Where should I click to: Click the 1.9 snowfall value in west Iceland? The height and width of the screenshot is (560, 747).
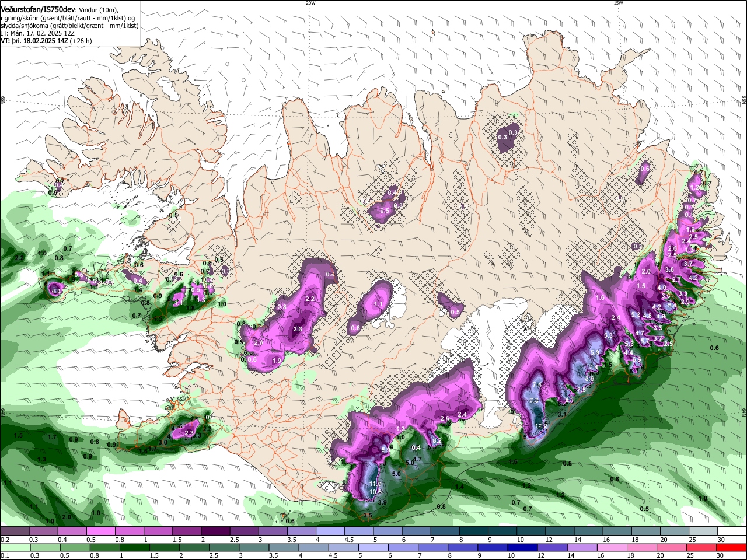point(277,361)
